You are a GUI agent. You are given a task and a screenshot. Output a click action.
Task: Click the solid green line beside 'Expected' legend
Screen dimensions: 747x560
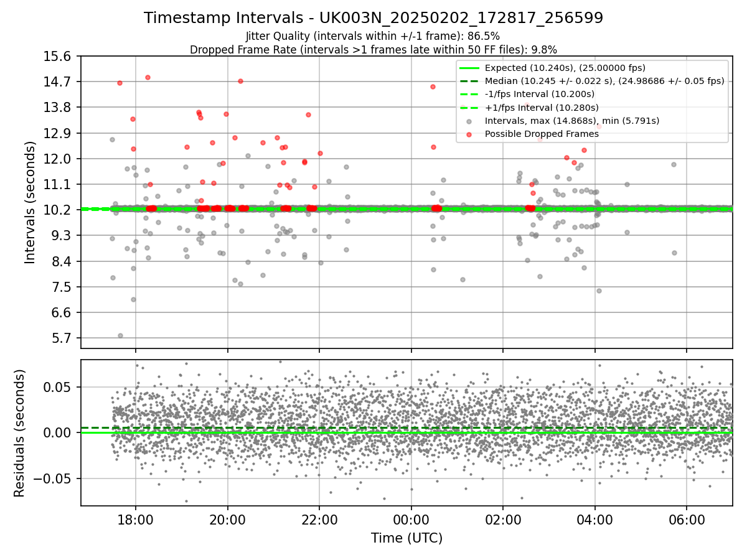click(x=469, y=68)
